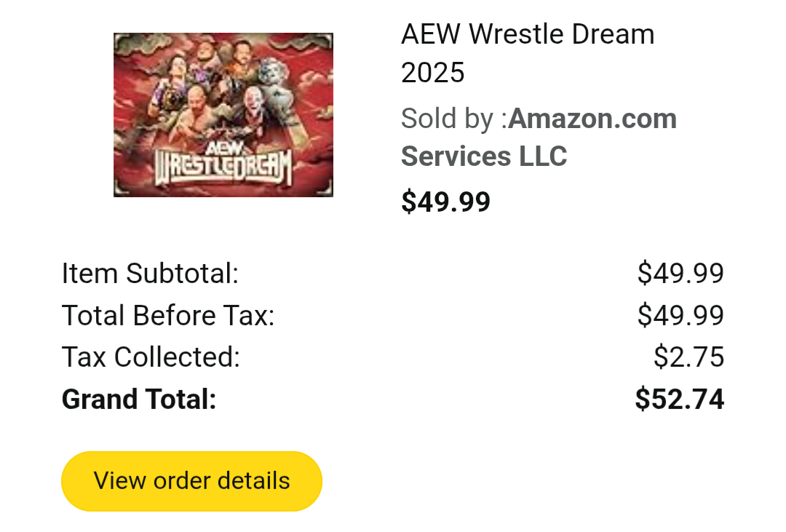The width and height of the screenshot is (786, 532).
Task: Click the Total Before Tax amount
Action: click(x=680, y=316)
